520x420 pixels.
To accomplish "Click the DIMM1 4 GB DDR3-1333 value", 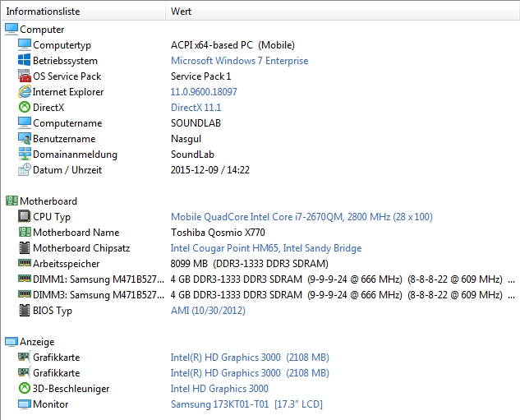I will coord(343,279).
